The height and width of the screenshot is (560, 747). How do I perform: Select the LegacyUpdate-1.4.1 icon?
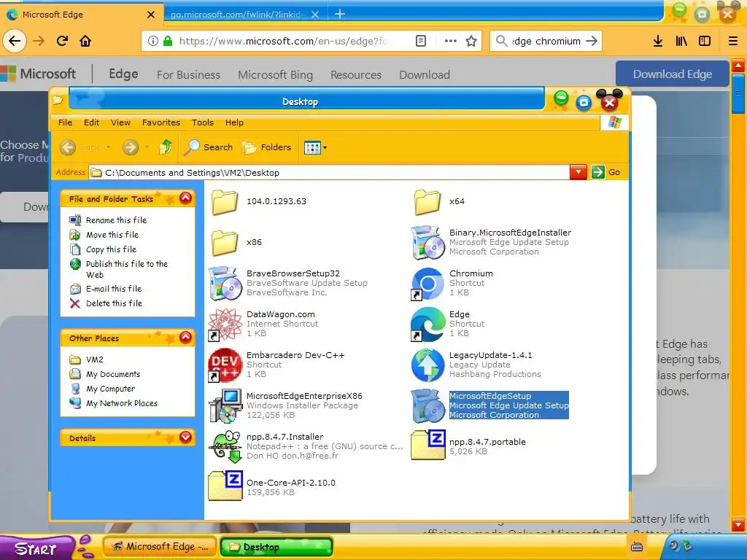(x=427, y=365)
